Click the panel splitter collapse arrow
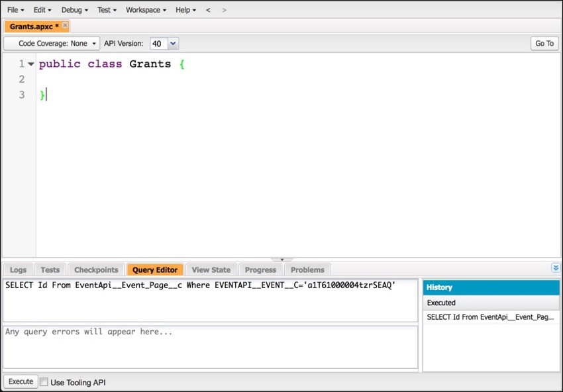This screenshot has height=392, width=563. coord(282,259)
